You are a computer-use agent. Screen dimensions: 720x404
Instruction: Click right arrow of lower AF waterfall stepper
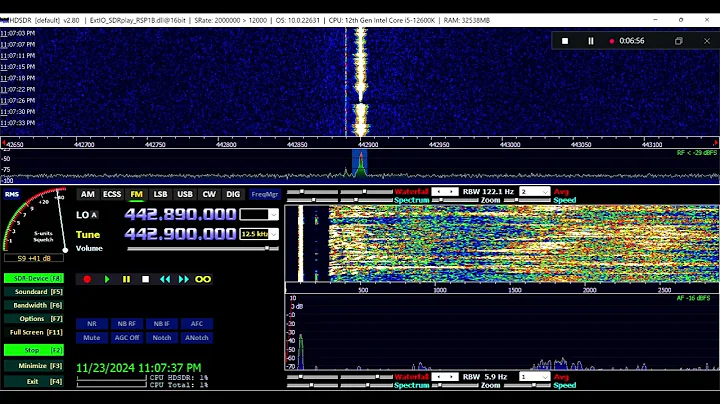pos(452,377)
